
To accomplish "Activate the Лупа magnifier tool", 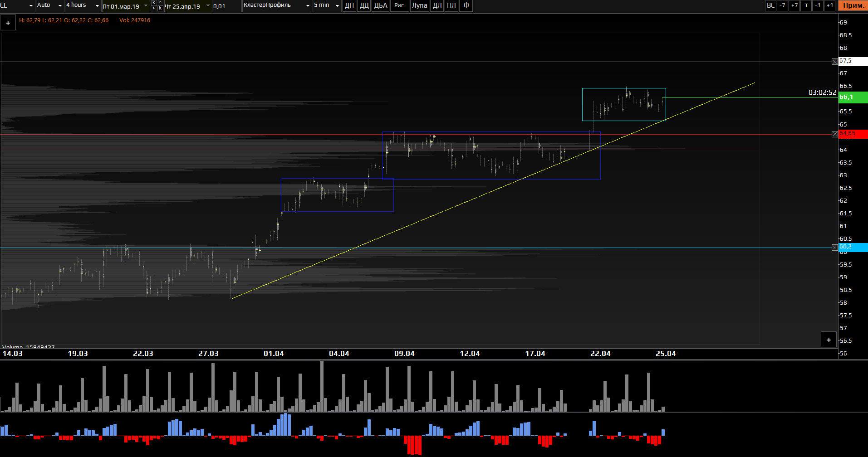I will point(419,6).
